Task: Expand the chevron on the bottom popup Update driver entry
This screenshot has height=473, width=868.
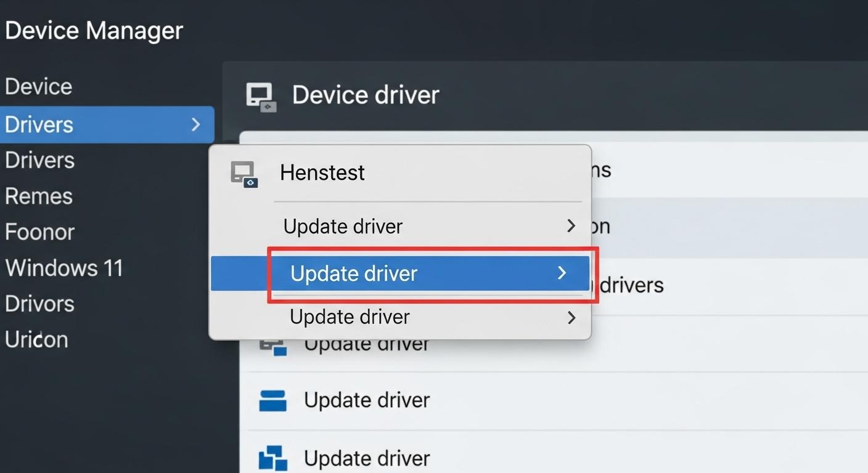Action: [x=571, y=317]
